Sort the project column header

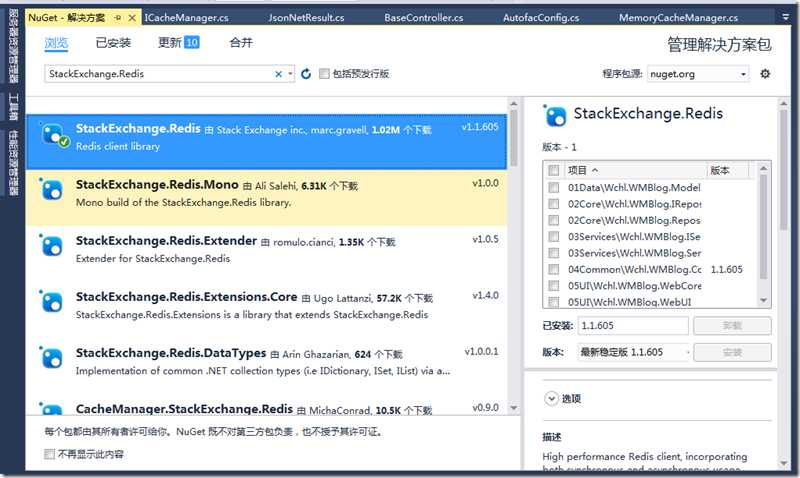point(635,170)
